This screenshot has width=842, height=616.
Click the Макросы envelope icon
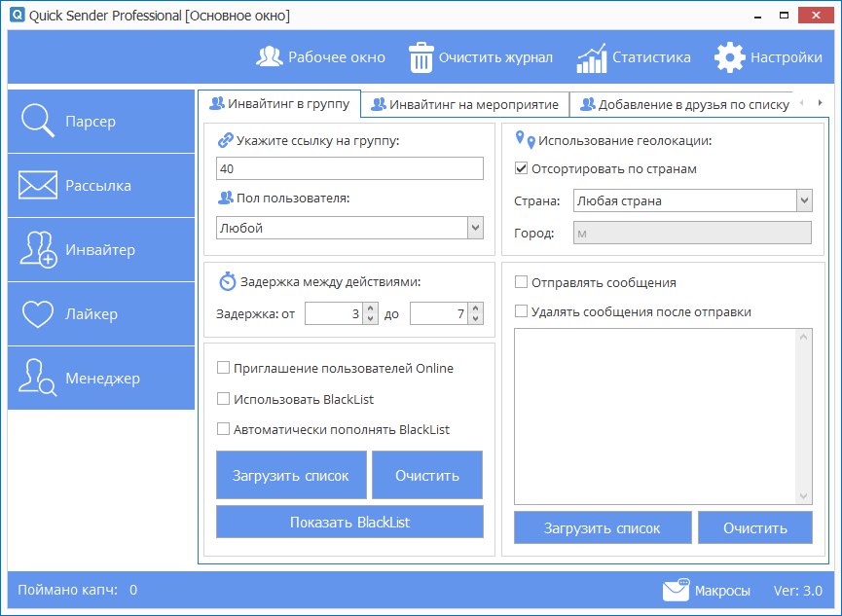[677, 590]
